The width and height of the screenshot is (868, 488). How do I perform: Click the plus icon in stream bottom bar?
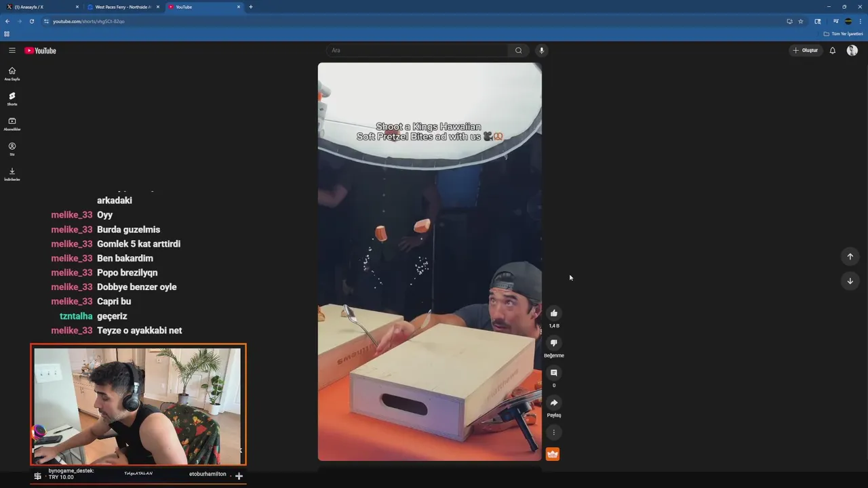tap(239, 476)
